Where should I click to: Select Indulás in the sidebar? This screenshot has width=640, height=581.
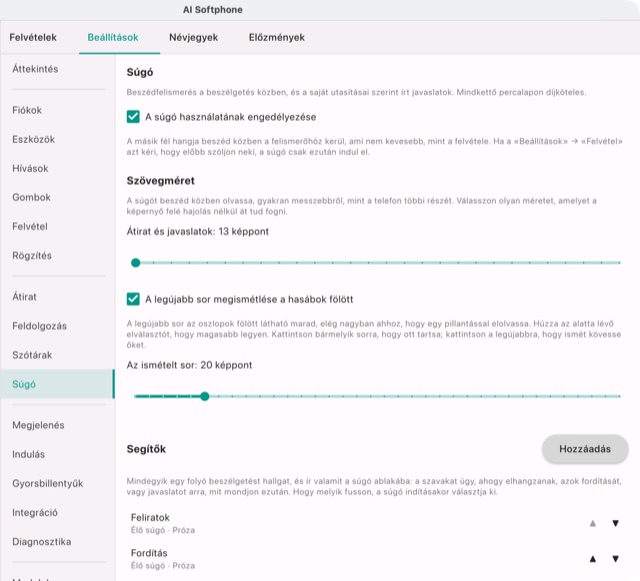click(57, 454)
